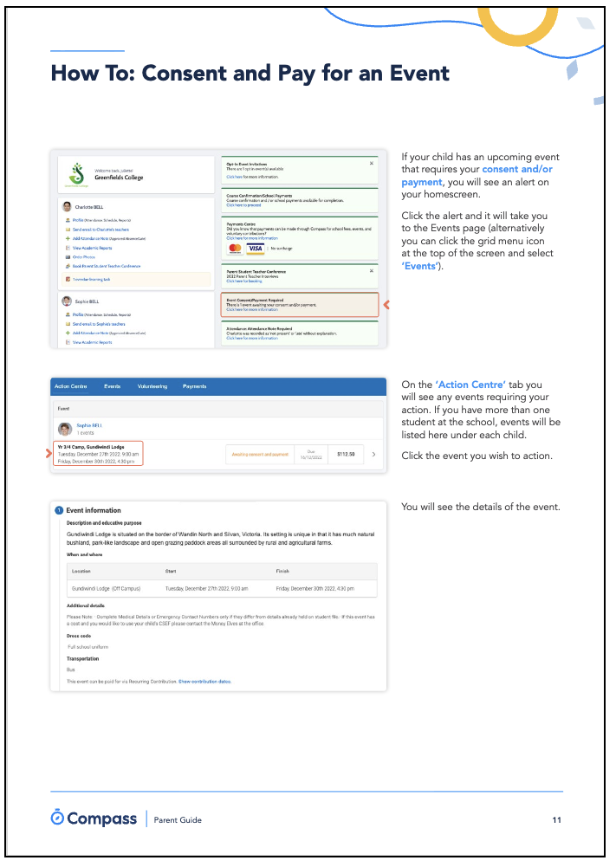616x867 pixels.
Task: Click here for booking in Conference alert
Action: [x=243, y=281]
